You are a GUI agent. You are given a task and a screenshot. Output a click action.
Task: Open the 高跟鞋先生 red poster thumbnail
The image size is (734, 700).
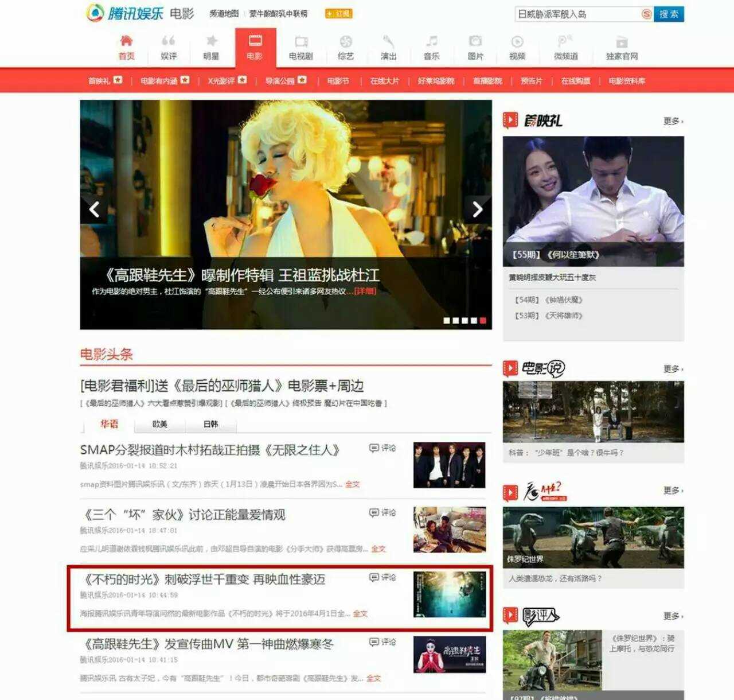[x=450, y=655]
